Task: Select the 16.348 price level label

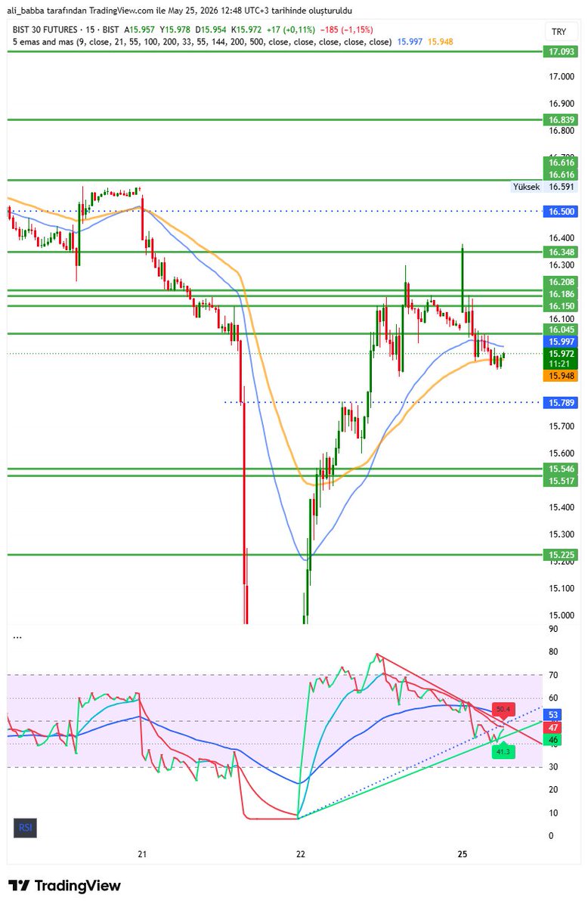Action: tap(560, 252)
